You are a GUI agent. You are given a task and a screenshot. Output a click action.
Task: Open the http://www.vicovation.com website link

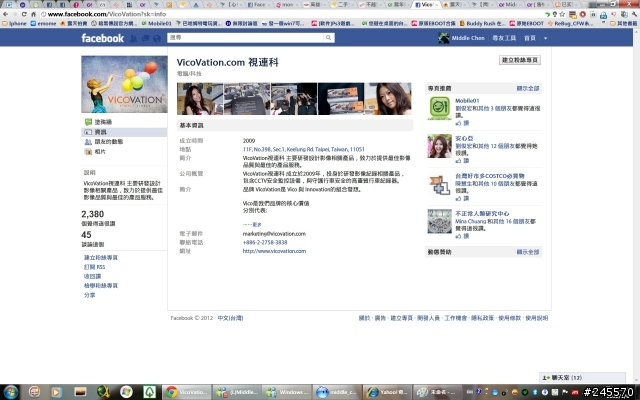[274, 251]
